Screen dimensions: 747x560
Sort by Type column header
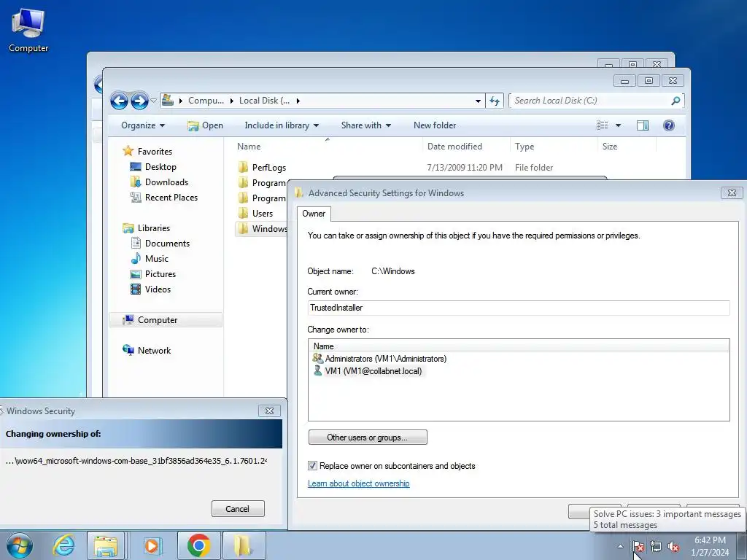554,147
